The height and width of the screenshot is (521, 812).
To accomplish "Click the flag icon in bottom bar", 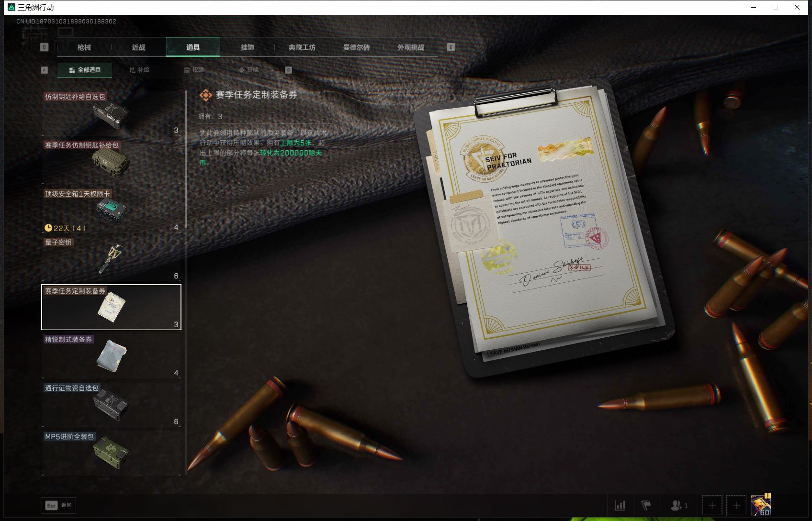I will click(646, 505).
